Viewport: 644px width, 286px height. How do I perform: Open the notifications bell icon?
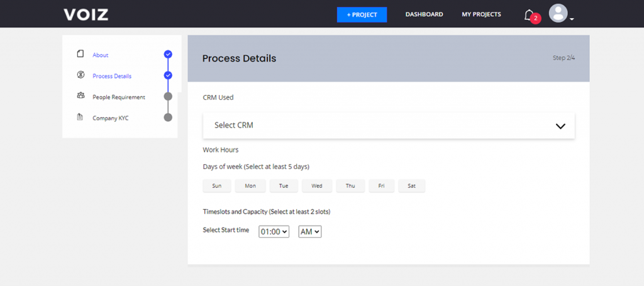tap(529, 15)
